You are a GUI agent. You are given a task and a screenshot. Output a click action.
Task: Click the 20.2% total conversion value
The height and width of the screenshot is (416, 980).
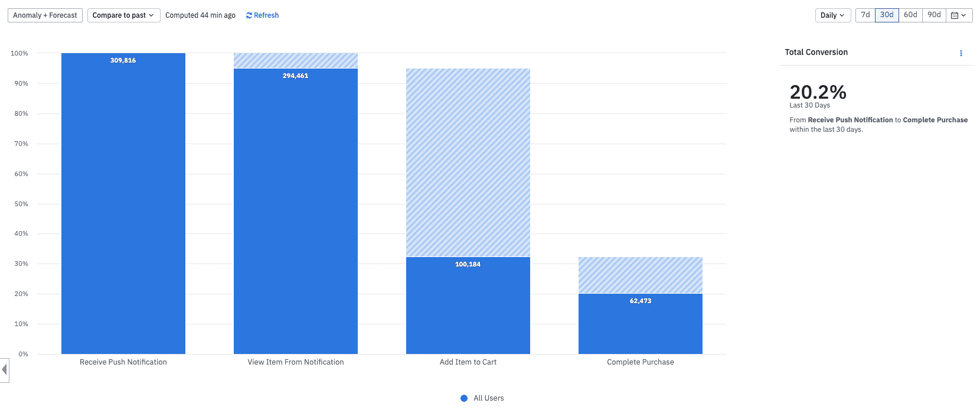click(x=818, y=92)
